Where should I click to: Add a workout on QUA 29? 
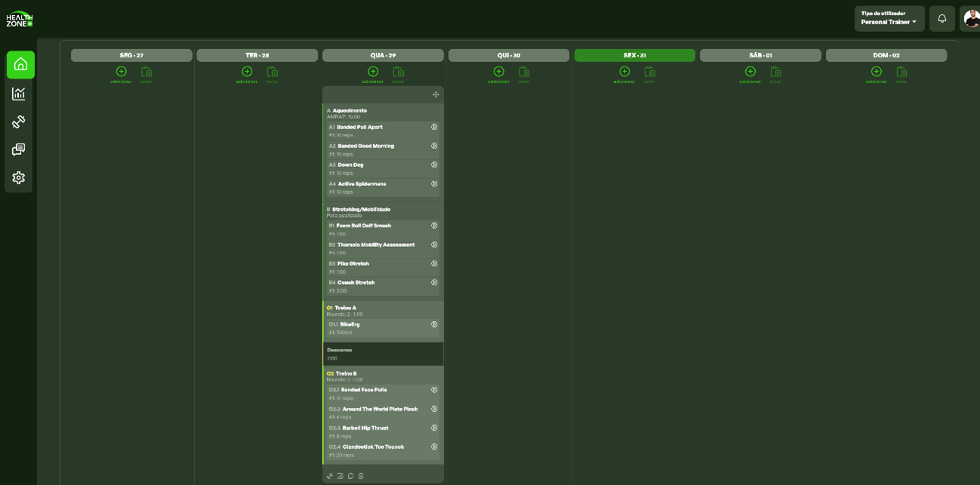[373, 74]
